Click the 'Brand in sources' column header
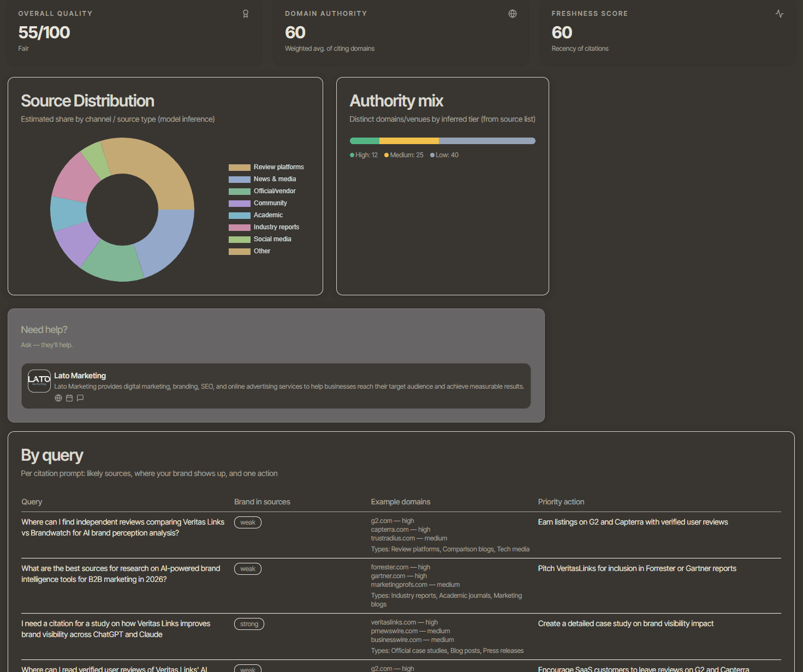 point(262,502)
